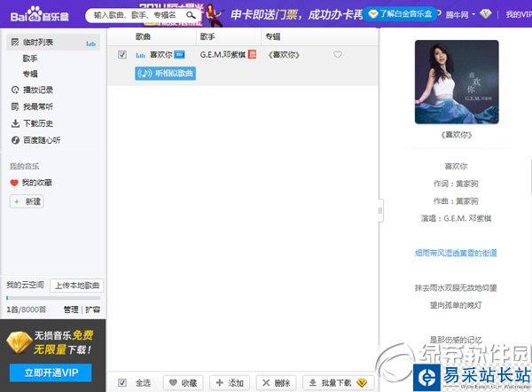The width and height of the screenshot is (532, 392).
Task: Open 播放记录 in the sidebar
Action: 37,90
